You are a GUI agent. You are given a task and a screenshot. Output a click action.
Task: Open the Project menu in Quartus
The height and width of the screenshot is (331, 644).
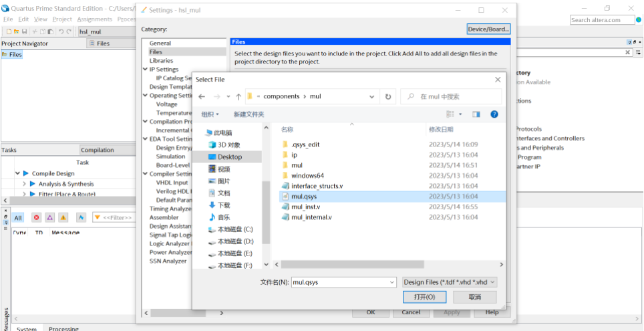point(62,19)
